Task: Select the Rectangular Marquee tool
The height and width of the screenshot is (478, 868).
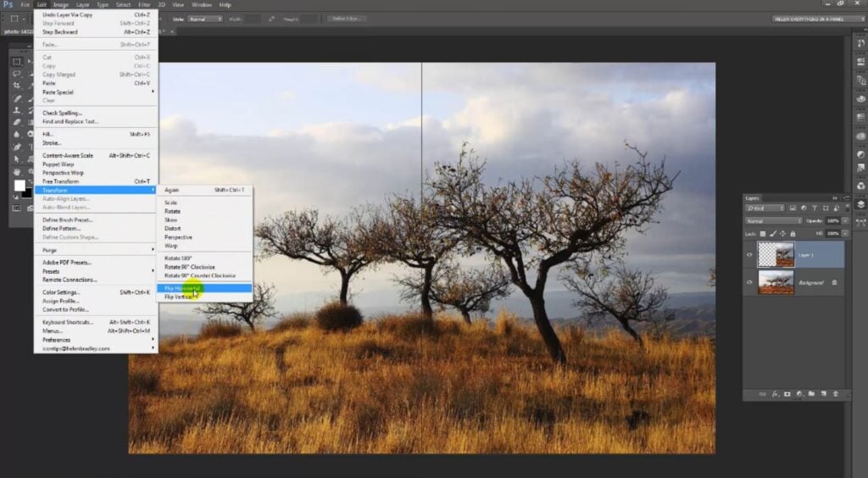Action: (16, 62)
